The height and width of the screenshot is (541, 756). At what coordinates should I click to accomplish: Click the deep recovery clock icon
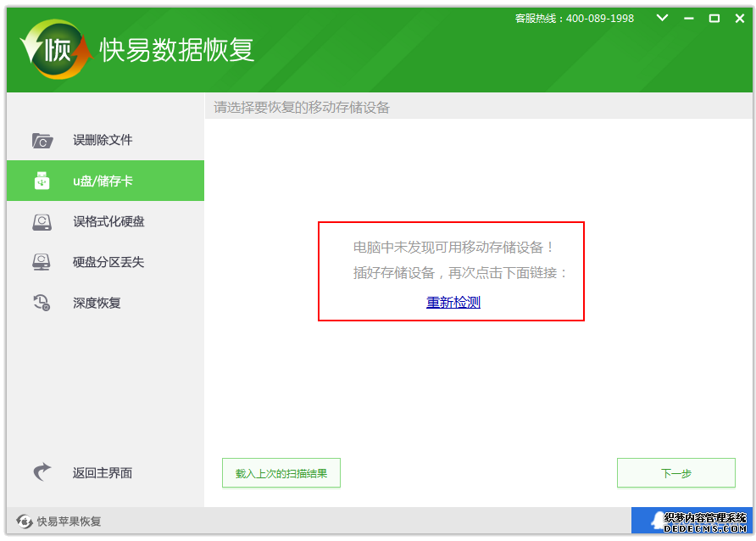42,303
